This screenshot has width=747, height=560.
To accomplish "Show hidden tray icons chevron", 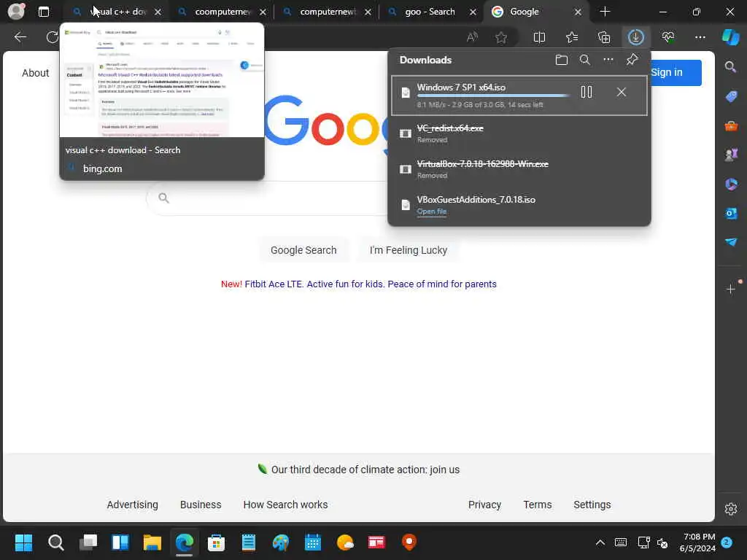I will [x=600, y=542].
